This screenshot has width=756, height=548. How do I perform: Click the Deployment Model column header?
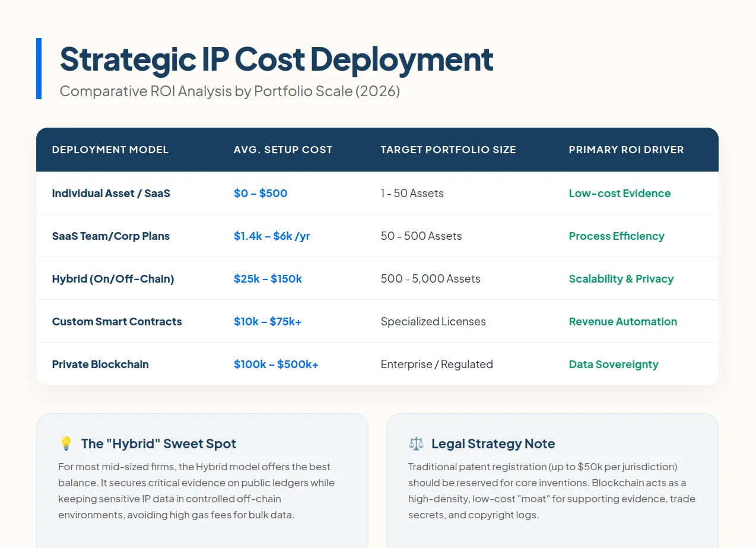tap(110, 150)
